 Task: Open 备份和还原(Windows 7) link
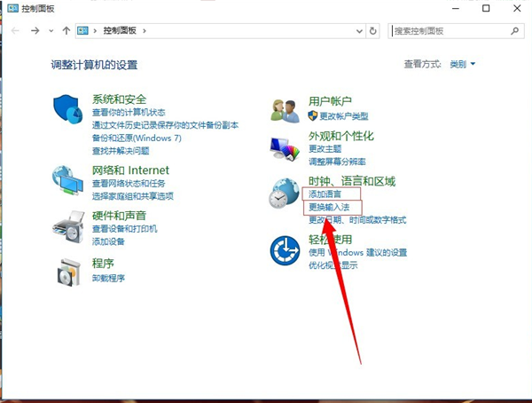click(137, 138)
